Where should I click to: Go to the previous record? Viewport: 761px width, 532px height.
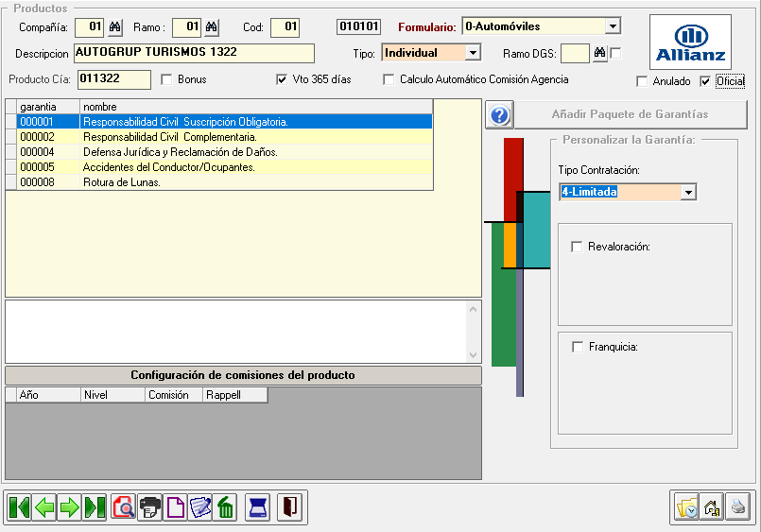(44, 507)
